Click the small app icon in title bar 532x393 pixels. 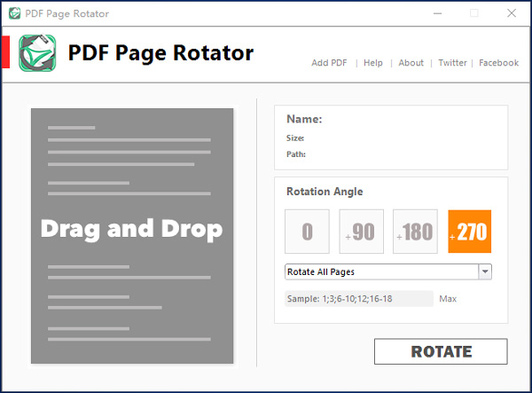tap(14, 13)
